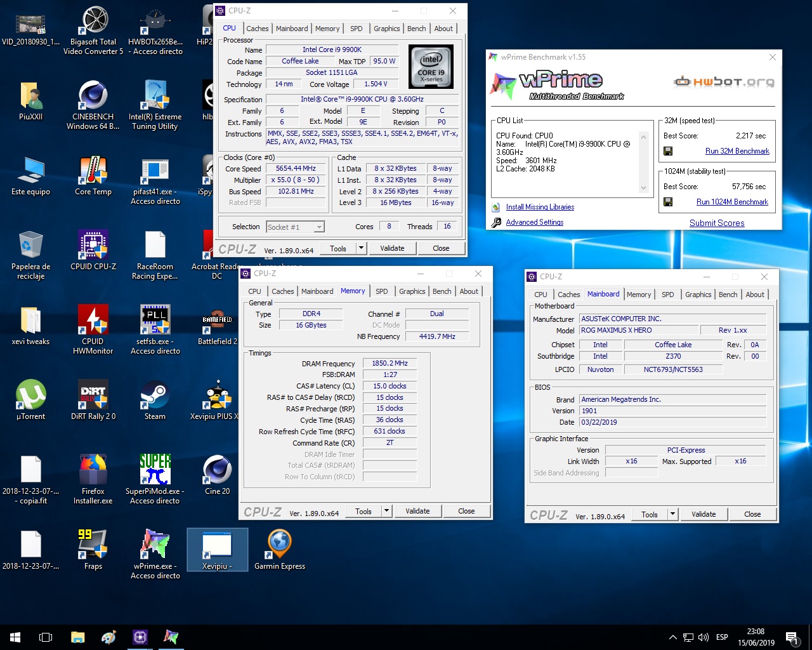Click the ESP language indicator
This screenshot has width=812, height=650.
tap(722, 637)
